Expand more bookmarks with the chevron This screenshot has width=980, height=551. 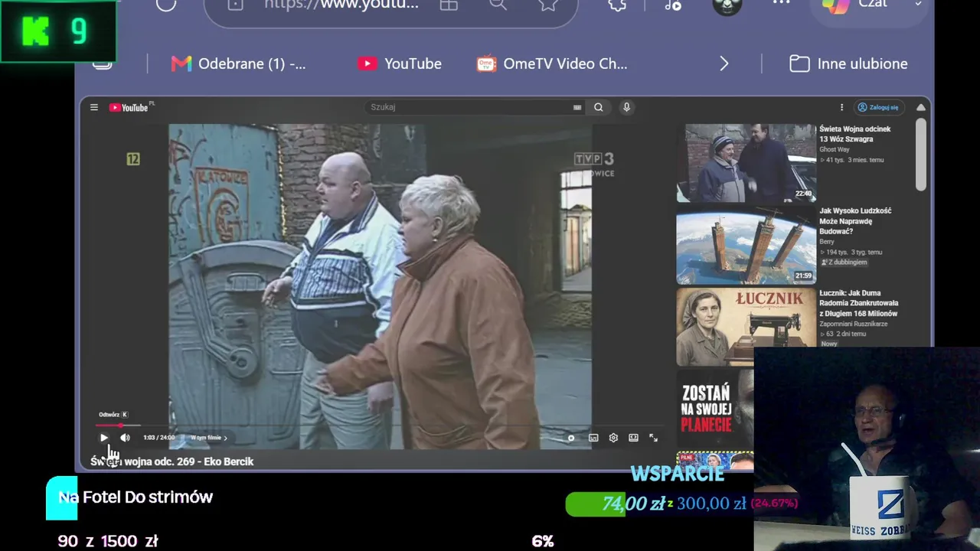[724, 64]
